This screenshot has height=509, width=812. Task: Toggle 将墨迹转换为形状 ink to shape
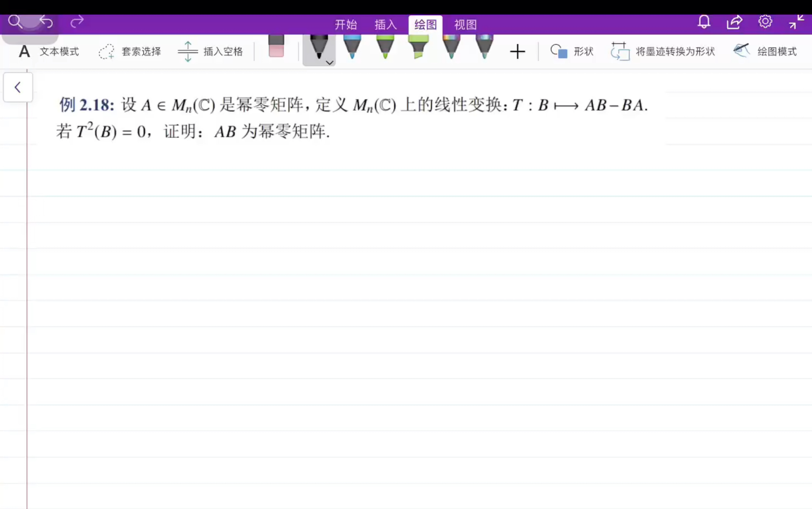coord(663,51)
